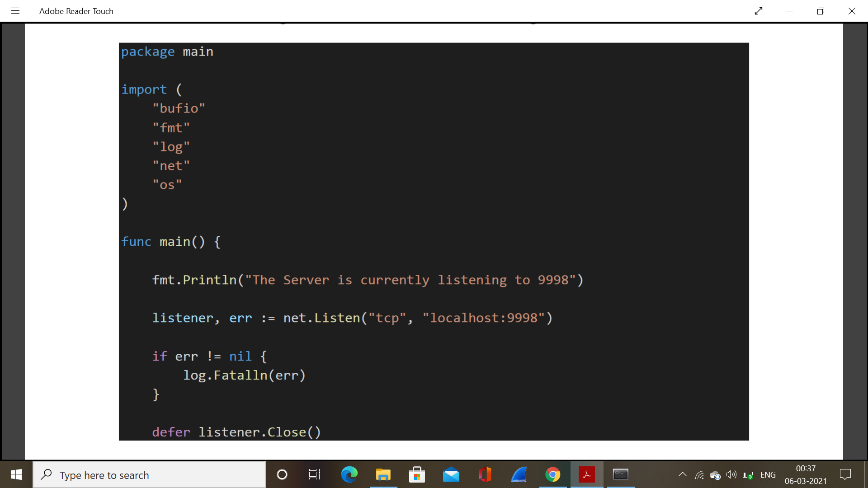The height and width of the screenshot is (488, 868).
Task: Open the volume speaker control
Action: click(x=731, y=475)
